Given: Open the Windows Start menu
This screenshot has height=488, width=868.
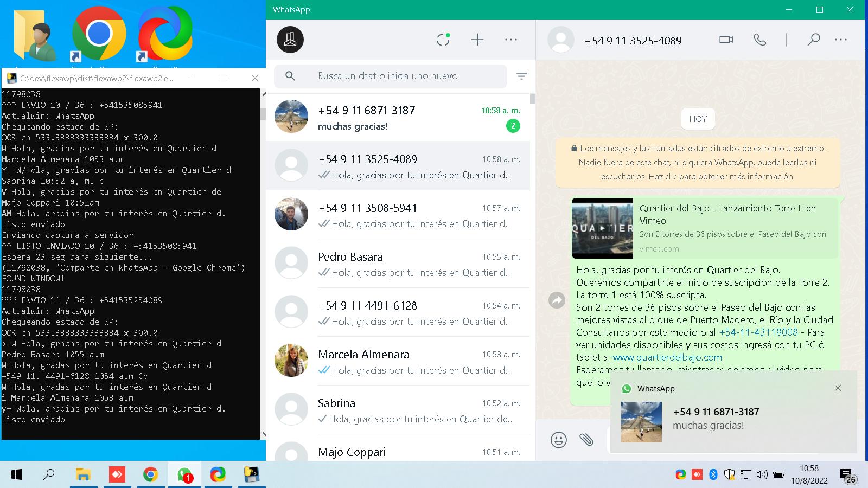Looking at the screenshot, I should (x=16, y=475).
